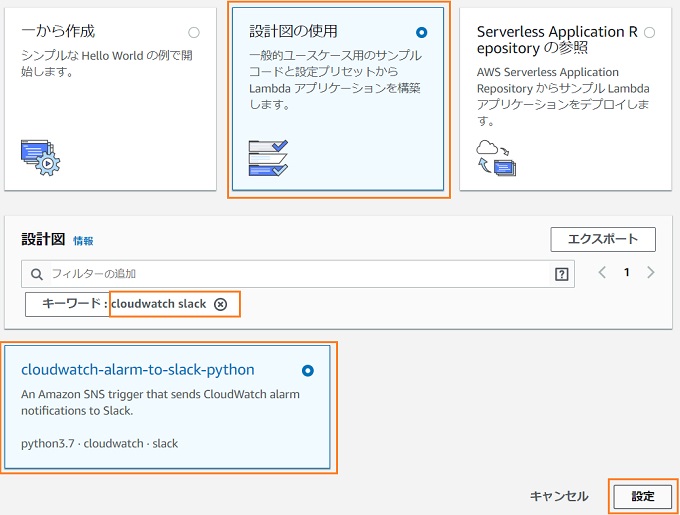Open the cloudwatch-alarm-to-slack-python title link
This screenshot has height=515, width=680.
pyautogui.click(x=138, y=370)
